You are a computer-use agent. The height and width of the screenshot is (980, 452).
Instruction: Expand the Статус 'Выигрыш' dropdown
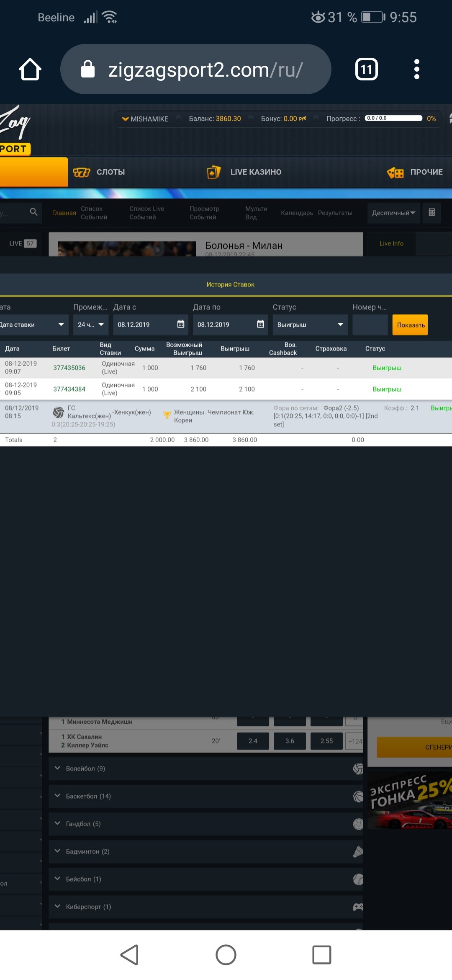tap(310, 325)
